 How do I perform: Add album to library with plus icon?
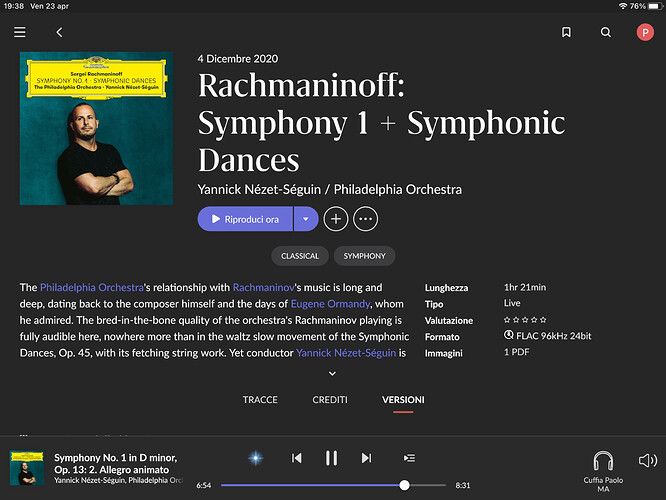(336, 219)
